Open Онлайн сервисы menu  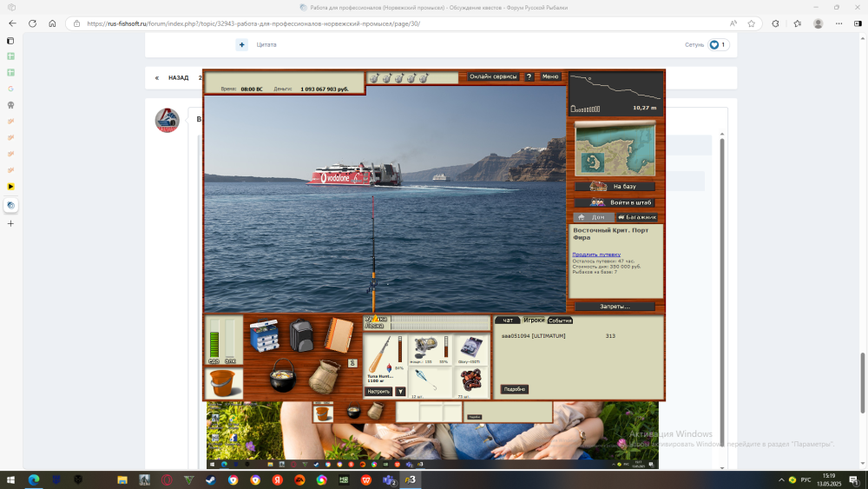pos(493,76)
